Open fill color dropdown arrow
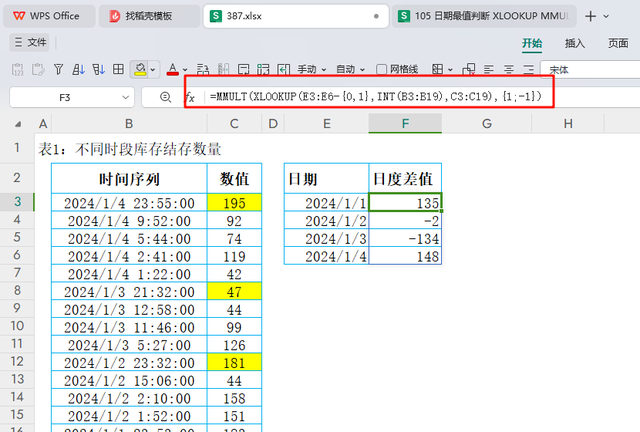Viewport: 640px width, 432px height. [x=153, y=70]
